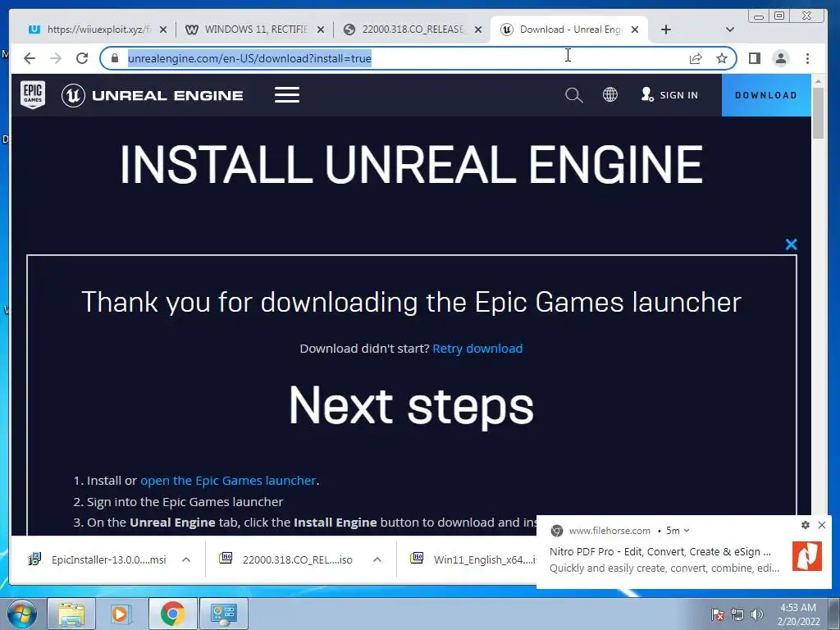Go back to the previous page
Screen dimensions: 840x630
[x=30, y=58]
